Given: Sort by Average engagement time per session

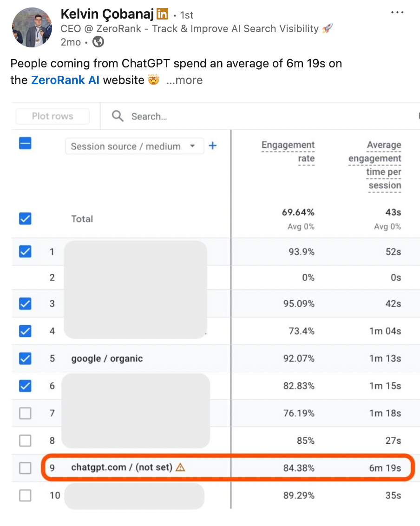Looking at the screenshot, I should click(375, 165).
